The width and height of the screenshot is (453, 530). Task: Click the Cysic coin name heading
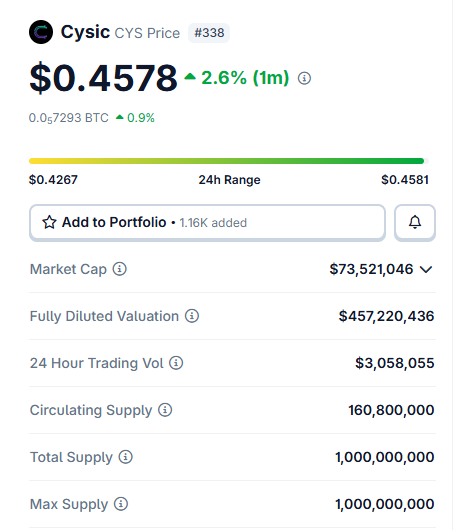click(x=85, y=32)
